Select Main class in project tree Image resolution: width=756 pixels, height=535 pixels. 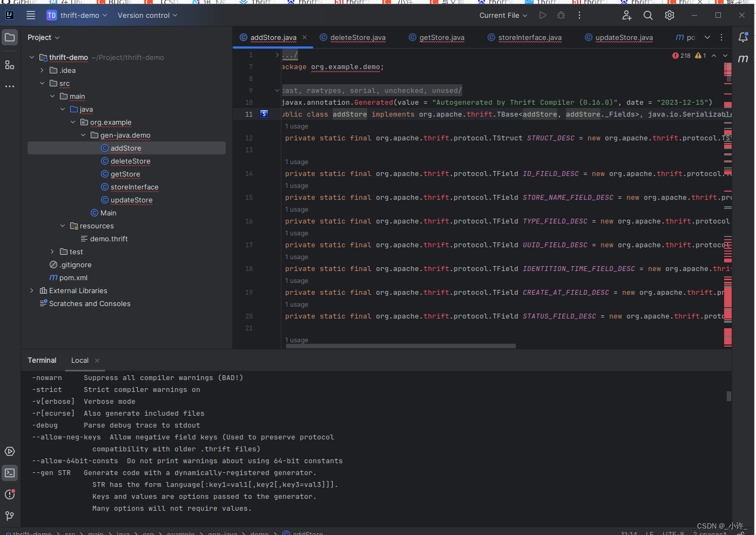tap(108, 213)
